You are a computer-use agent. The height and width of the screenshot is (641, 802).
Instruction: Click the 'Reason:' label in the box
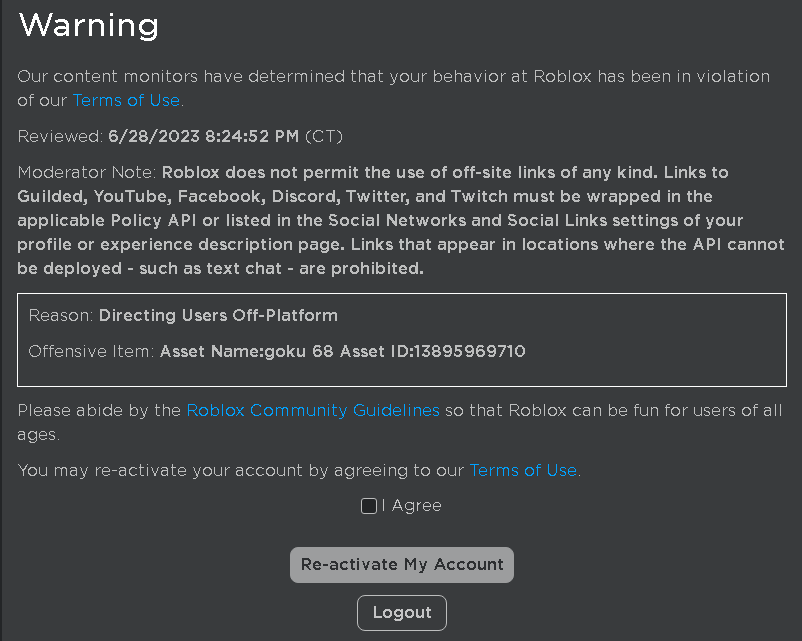click(x=61, y=315)
